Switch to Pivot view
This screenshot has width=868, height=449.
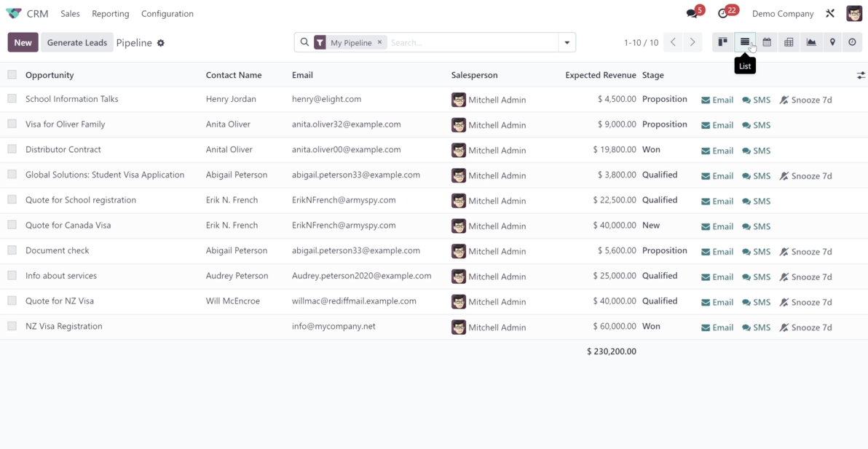point(789,42)
